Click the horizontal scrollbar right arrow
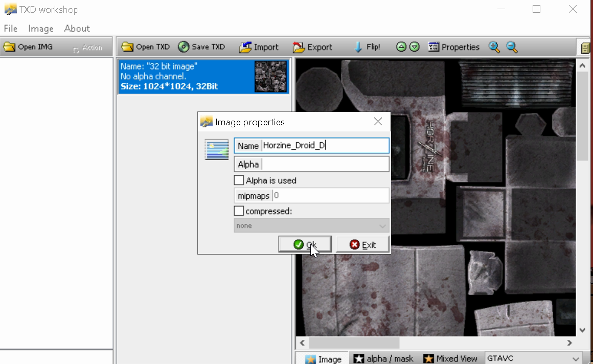The width and height of the screenshot is (593, 364). 569,343
